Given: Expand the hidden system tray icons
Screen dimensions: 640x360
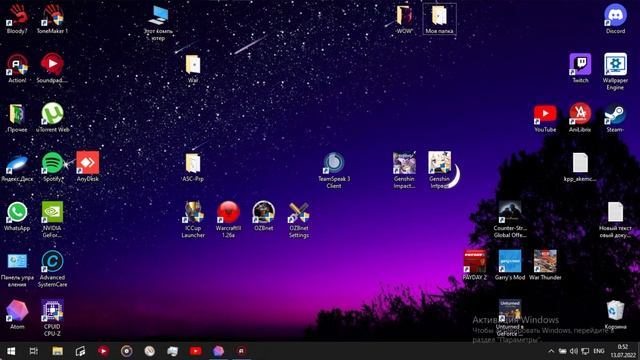Looking at the screenshot, I should [551, 351].
